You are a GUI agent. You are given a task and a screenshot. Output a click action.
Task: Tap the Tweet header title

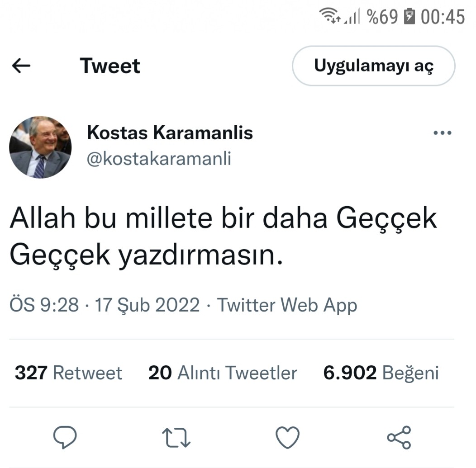pyautogui.click(x=110, y=66)
